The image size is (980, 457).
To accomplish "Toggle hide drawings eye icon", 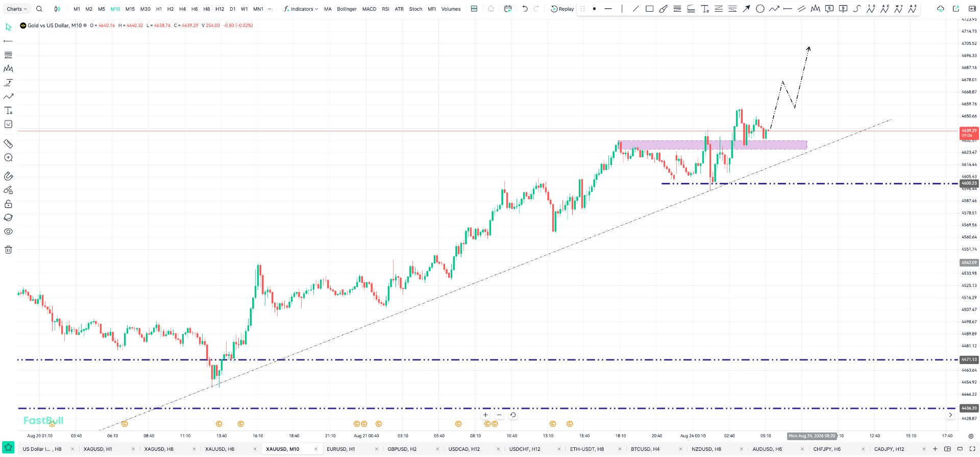I will [x=8, y=231].
